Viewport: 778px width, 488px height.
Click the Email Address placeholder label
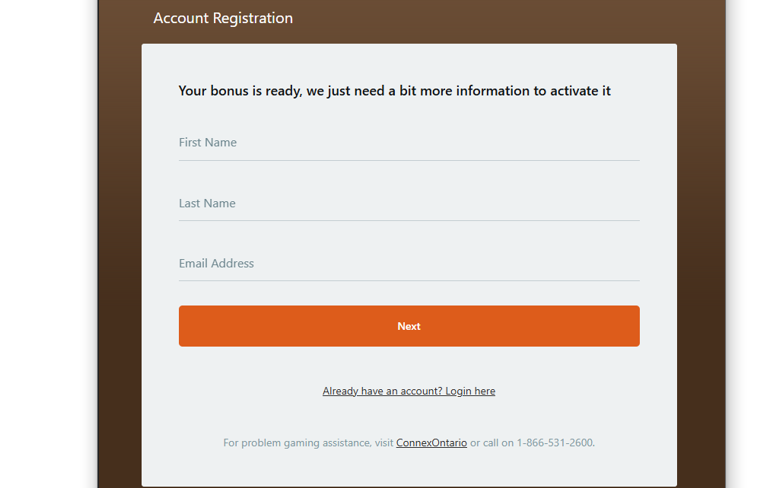click(x=216, y=263)
